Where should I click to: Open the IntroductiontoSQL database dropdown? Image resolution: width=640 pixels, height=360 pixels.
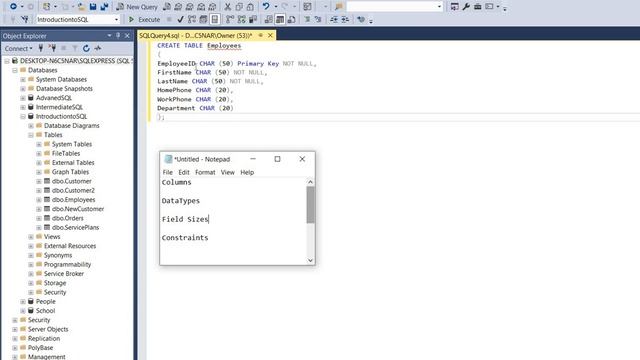click(116, 19)
